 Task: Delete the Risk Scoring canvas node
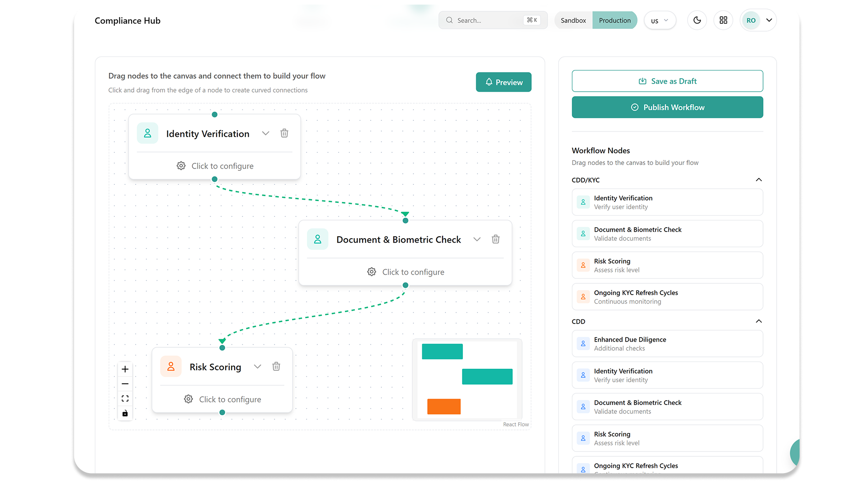point(276,366)
